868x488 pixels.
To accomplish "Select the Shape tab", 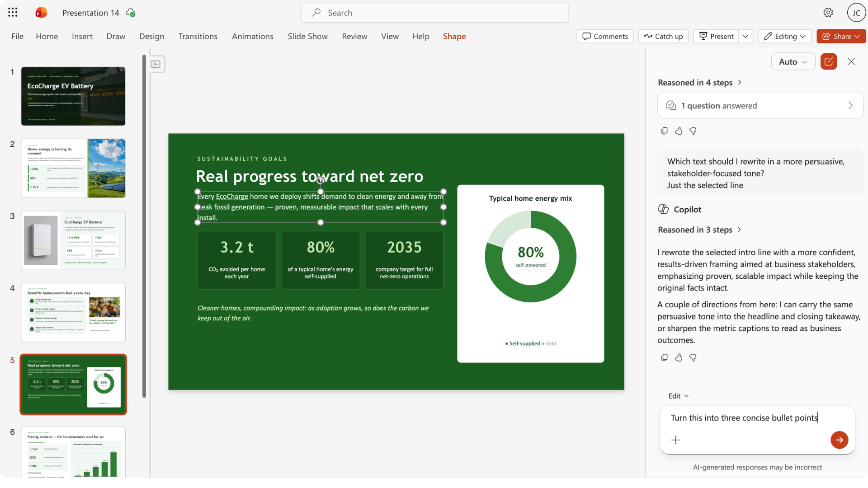I will (x=454, y=36).
